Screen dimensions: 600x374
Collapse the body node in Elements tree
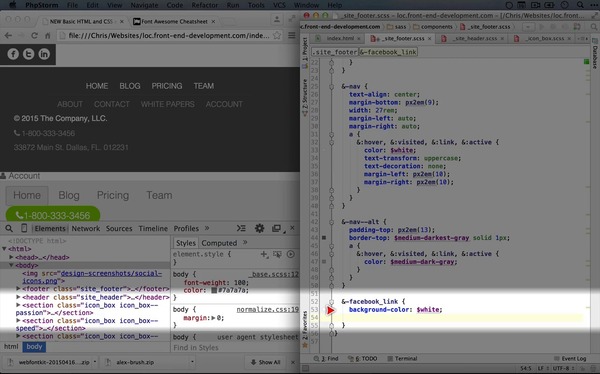[11, 265]
